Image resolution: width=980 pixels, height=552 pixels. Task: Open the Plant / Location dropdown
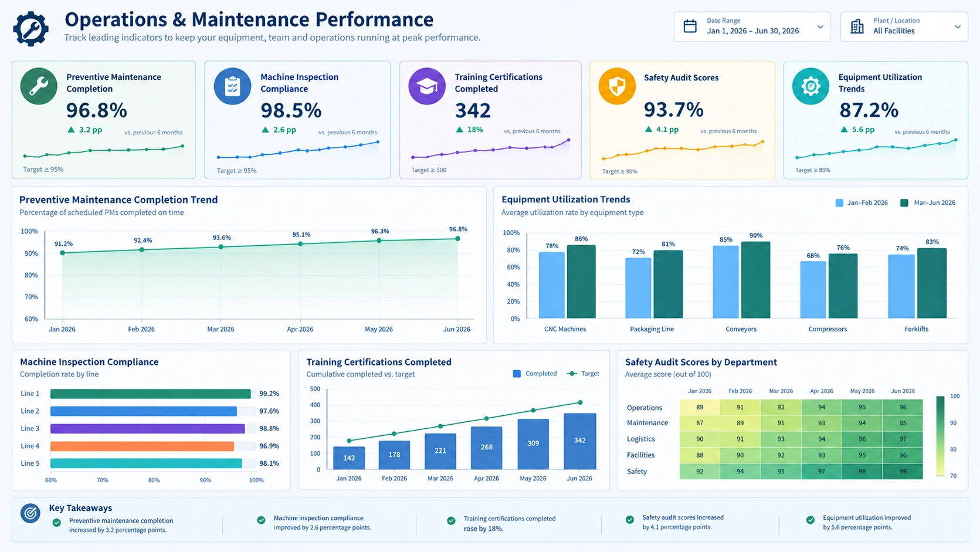tap(904, 26)
